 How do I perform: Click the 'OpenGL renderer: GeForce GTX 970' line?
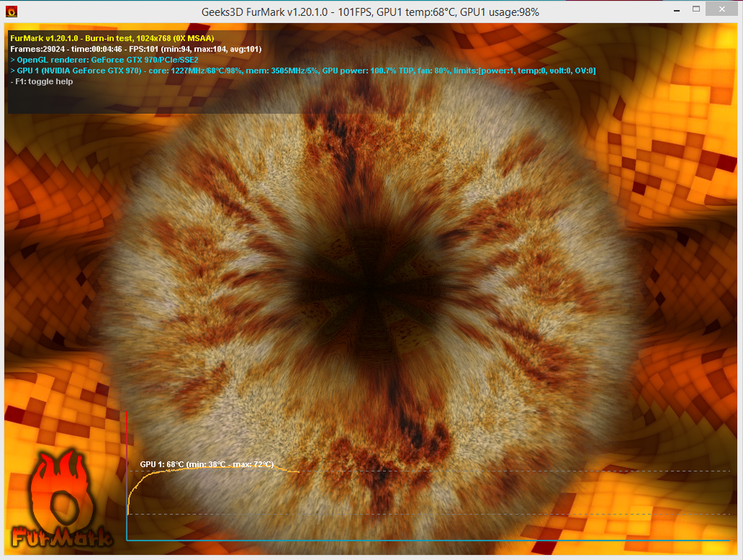(x=104, y=60)
